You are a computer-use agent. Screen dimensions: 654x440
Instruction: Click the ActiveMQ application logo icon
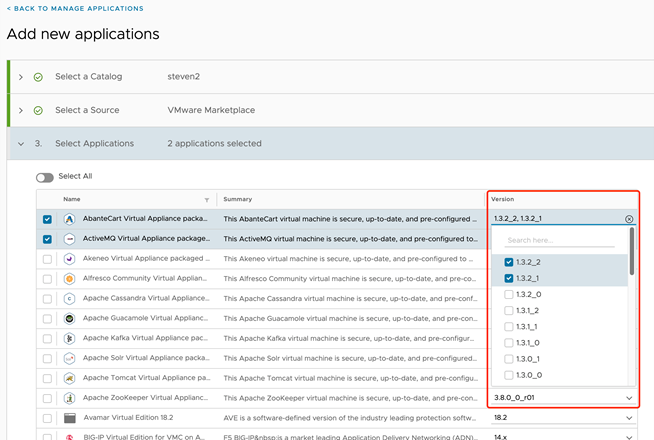coord(70,239)
